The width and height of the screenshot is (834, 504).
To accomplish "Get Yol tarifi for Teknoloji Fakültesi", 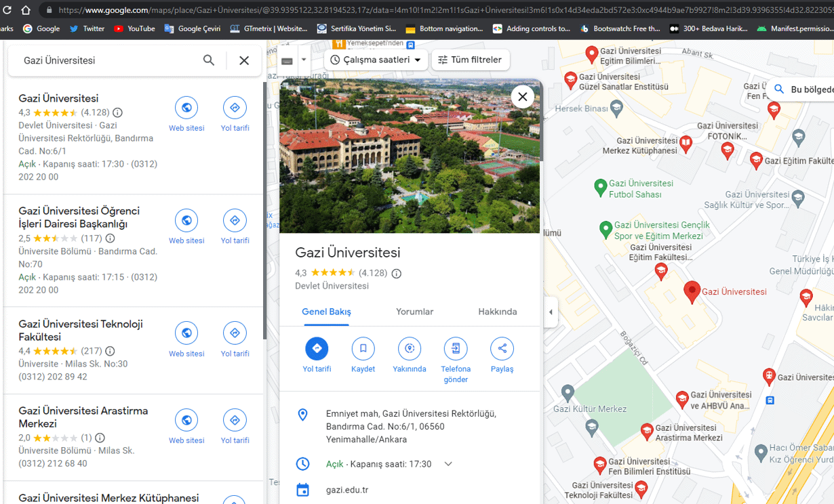I will pyautogui.click(x=235, y=340).
